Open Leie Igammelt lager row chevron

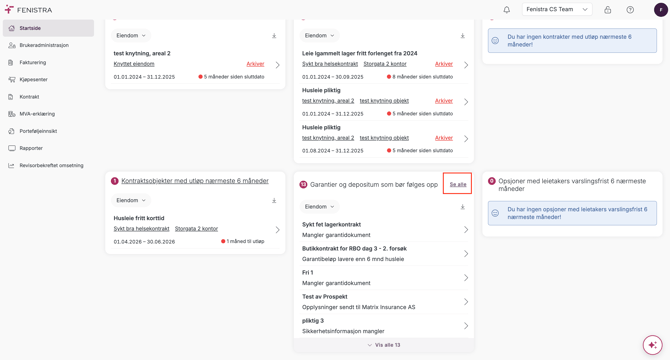[x=466, y=65]
